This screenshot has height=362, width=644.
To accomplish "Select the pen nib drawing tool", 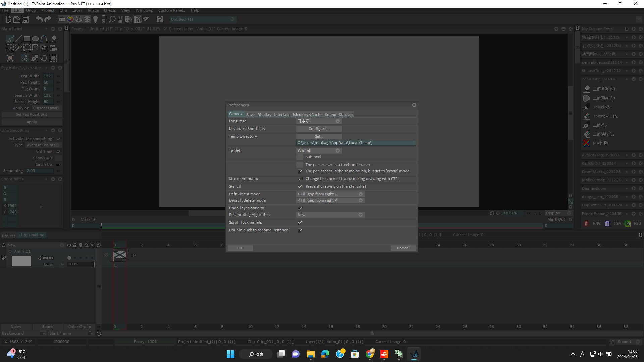I will pyautogui.click(x=35, y=58).
